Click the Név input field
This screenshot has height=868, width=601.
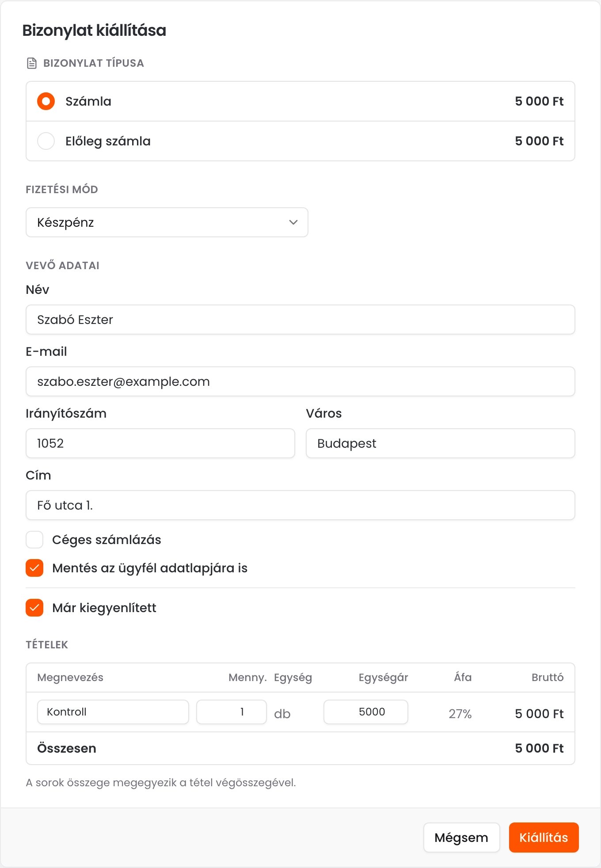click(x=300, y=320)
